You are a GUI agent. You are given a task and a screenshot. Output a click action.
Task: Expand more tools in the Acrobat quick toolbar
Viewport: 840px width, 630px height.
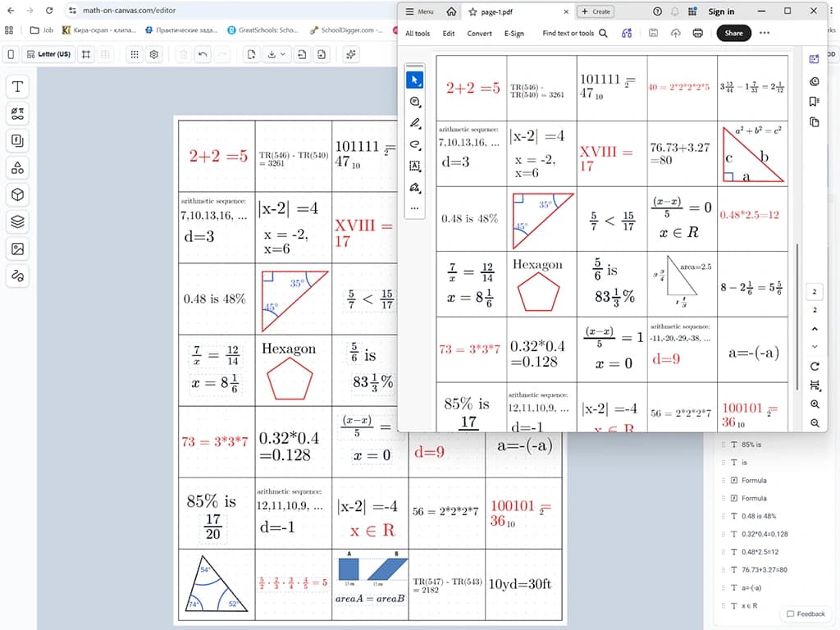414,208
